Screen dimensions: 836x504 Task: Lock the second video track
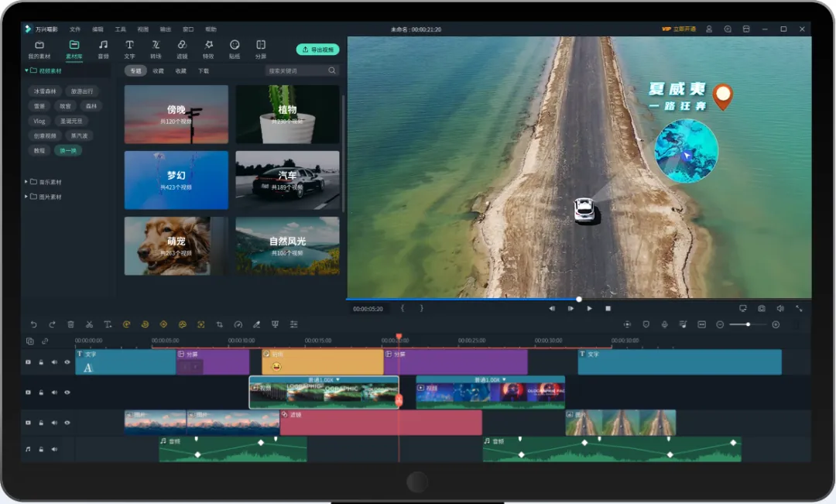(x=41, y=393)
